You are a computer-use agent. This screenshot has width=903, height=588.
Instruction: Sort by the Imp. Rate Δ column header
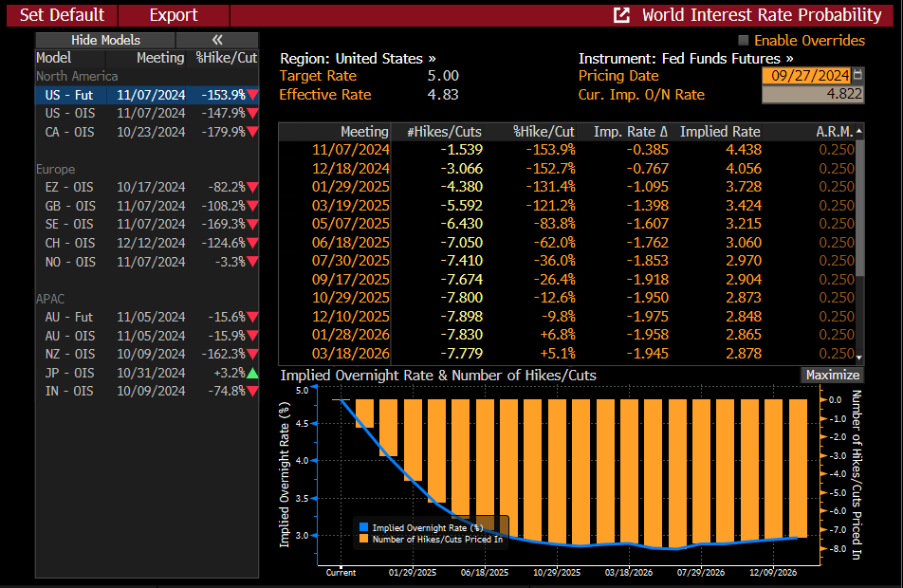[631, 132]
